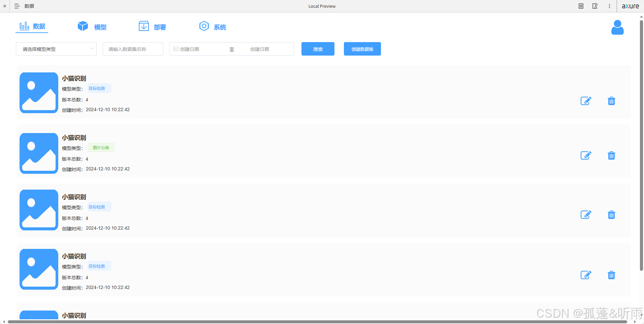Open the 数据 tab bar-chart icon
The width and height of the screenshot is (644, 324).
point(24,26)
